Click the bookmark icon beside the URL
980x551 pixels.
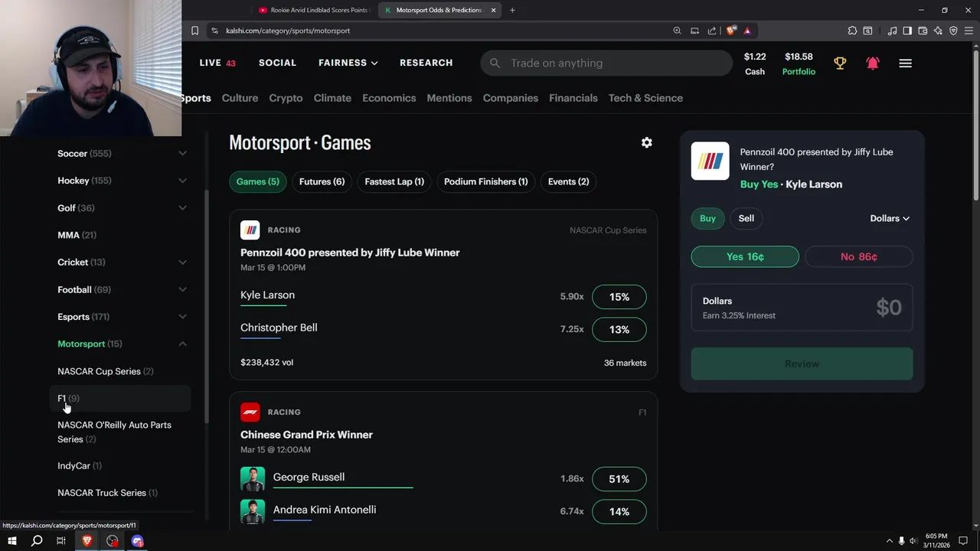click(x=194, y=31)
